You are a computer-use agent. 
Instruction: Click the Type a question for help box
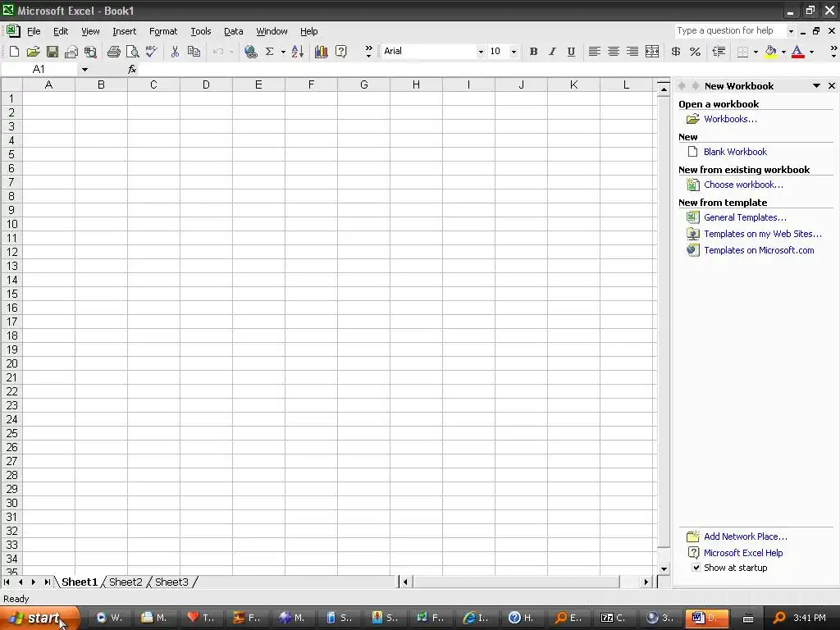(x=729, y=30)
